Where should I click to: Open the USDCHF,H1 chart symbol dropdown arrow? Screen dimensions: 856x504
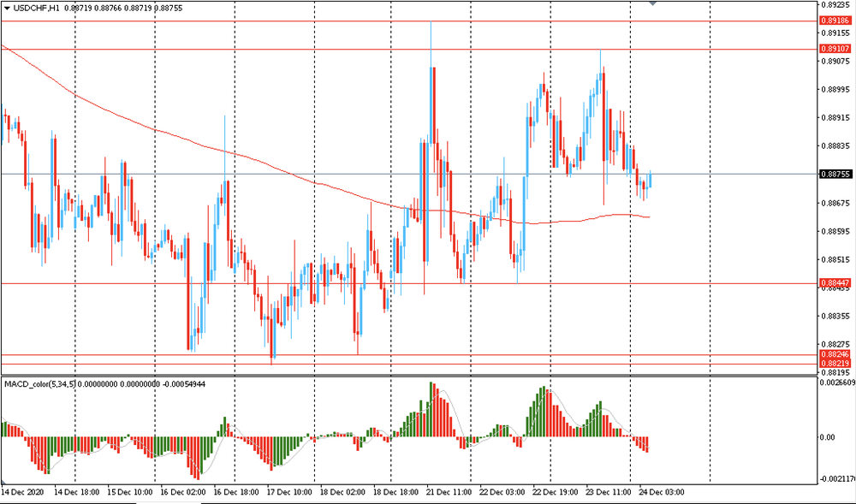(x=7, y=9)
